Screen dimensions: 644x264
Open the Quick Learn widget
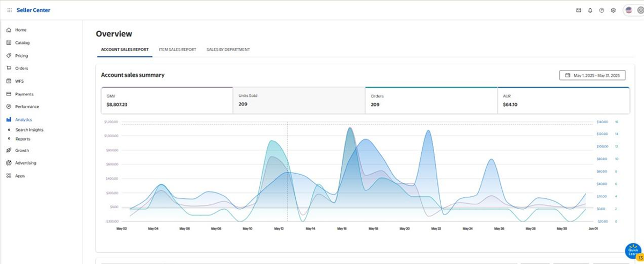point(633,251)
